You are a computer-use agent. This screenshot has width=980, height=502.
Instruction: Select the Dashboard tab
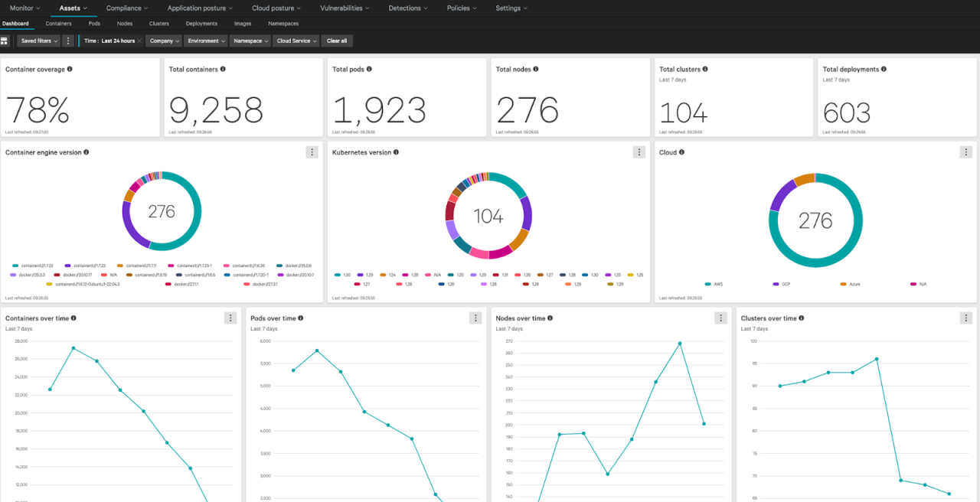point(15,24)
